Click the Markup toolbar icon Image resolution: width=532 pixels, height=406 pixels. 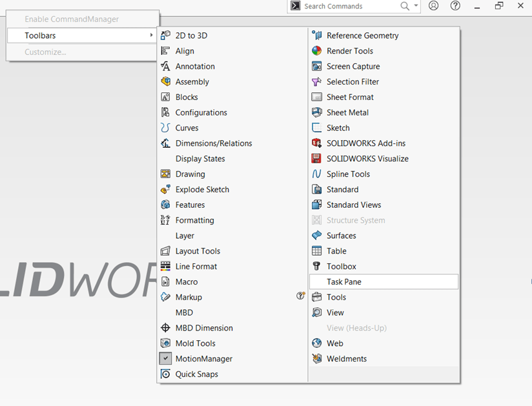[x=165, y=297]
